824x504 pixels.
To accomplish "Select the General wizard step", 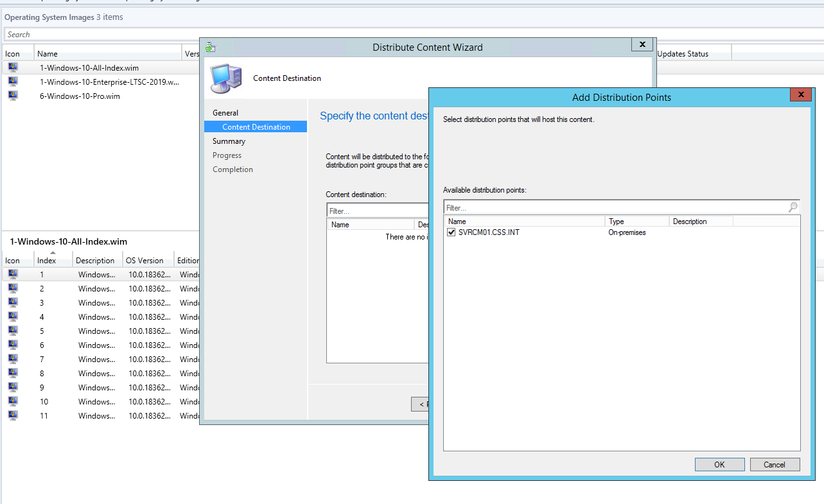I will click(x=226, y=112).
